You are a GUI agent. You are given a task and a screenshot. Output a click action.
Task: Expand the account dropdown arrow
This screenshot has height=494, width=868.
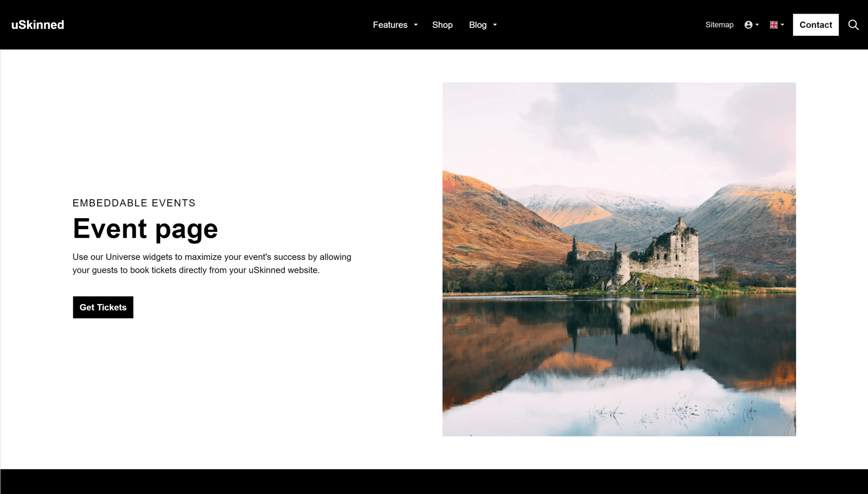click(756, 26)
